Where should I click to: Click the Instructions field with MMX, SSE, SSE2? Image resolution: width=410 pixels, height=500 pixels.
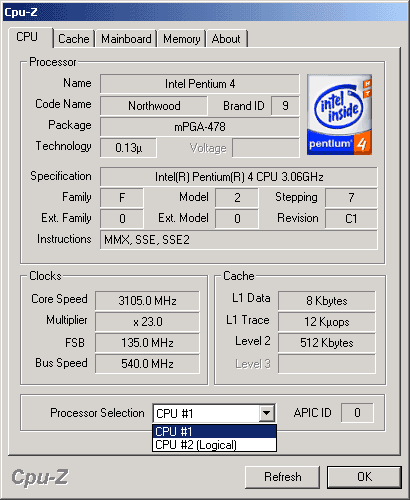pyautogui.click(x=239, y=240)
